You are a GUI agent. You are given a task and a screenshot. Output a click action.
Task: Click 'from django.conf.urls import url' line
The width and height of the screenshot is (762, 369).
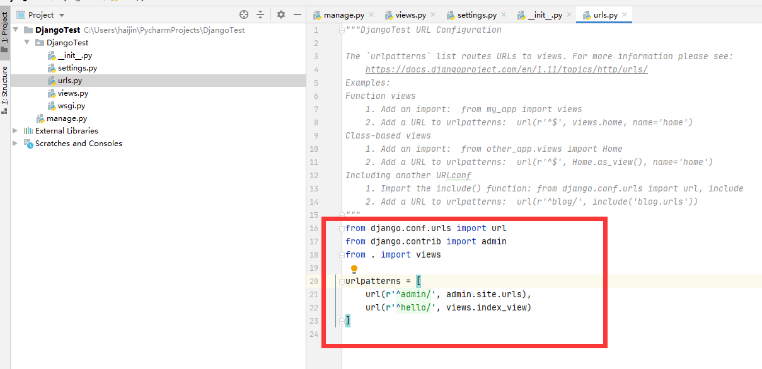[426, 228]
